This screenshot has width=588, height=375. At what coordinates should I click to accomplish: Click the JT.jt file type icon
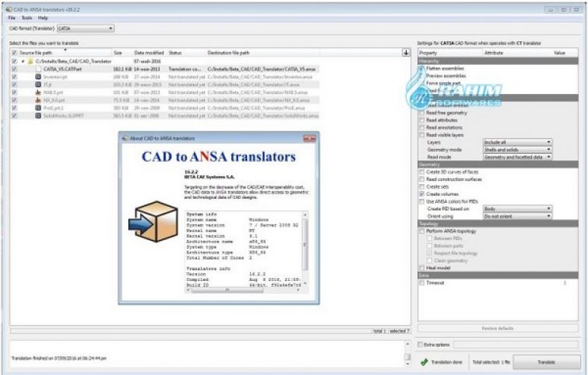click(x=38, y=85)
